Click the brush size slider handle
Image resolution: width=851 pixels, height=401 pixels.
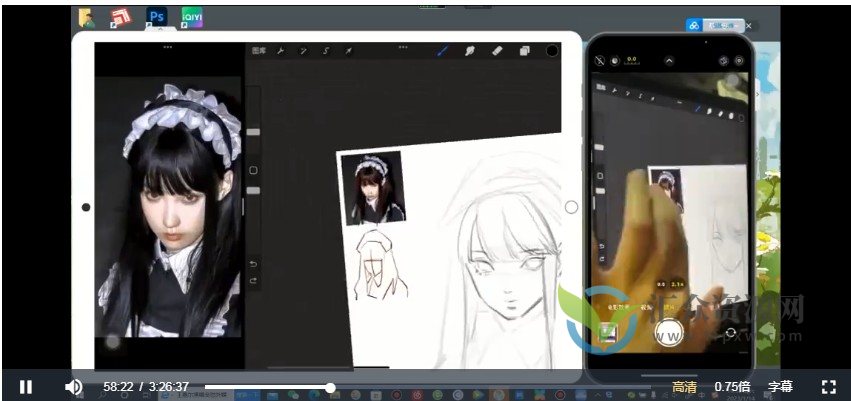point(253,132)
